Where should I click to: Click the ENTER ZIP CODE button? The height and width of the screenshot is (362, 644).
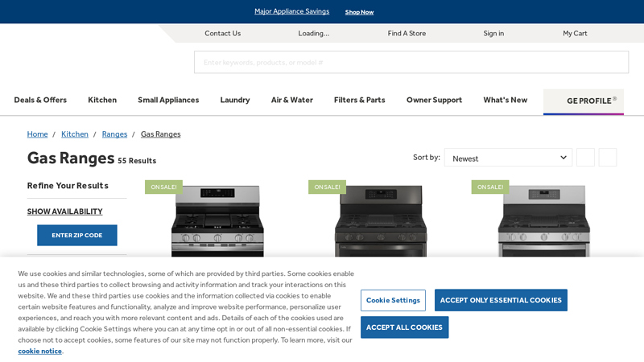click(76, 235)
